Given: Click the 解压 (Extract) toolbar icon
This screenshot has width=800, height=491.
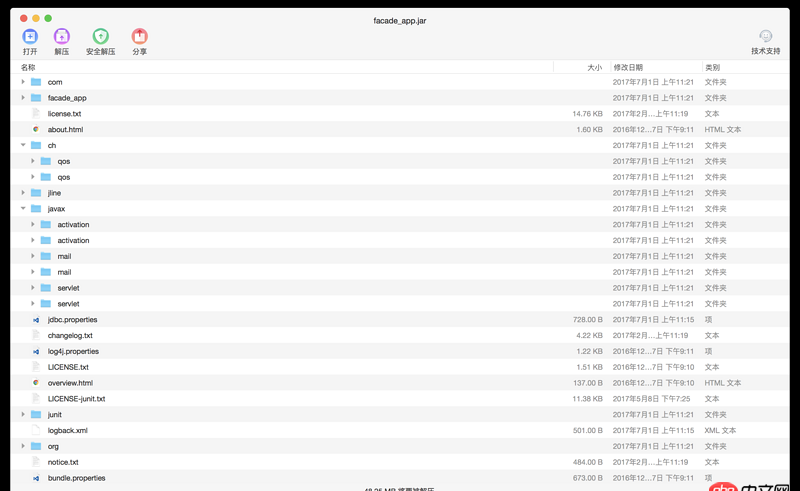Looking at the screenshot, I should click(x=62, y=36).
